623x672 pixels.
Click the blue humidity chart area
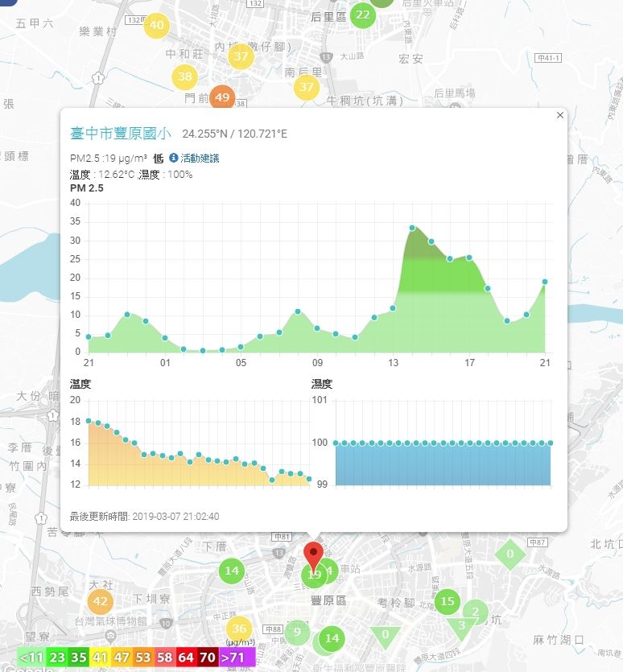coord(443,464)
